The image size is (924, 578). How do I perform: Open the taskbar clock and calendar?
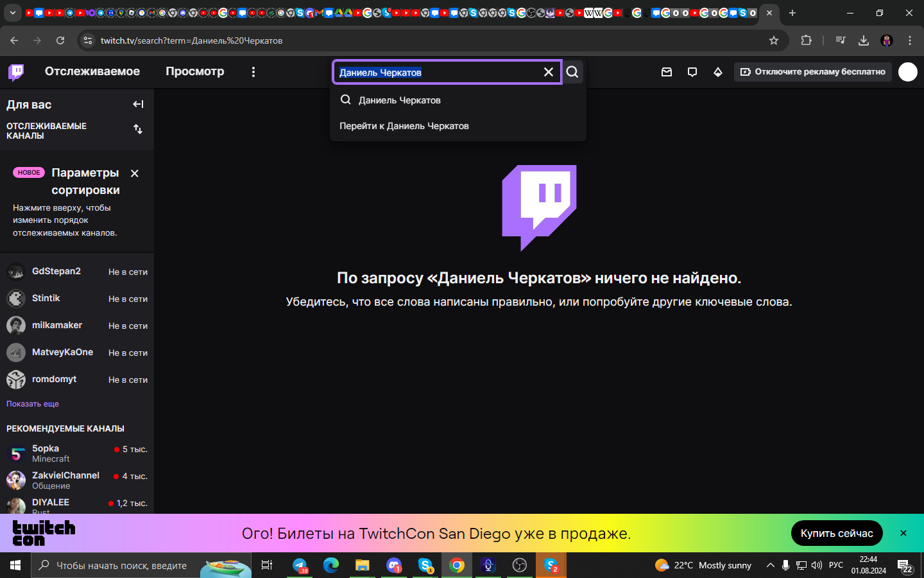pos(869,565)
